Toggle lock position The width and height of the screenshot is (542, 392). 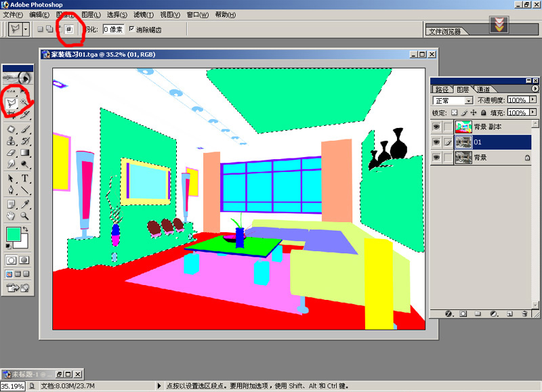click(474, 112)
